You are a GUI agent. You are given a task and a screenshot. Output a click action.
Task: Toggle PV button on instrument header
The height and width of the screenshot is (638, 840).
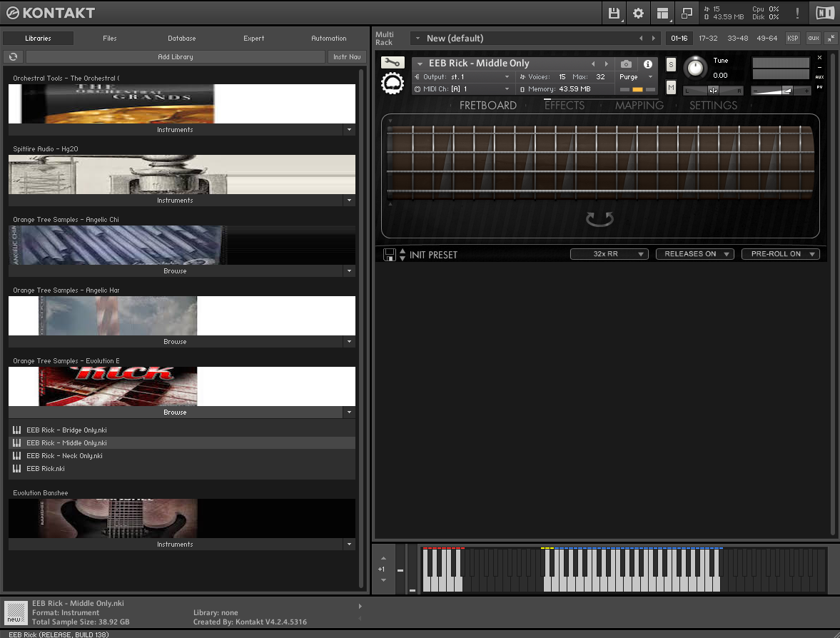[x=819, y=87]
